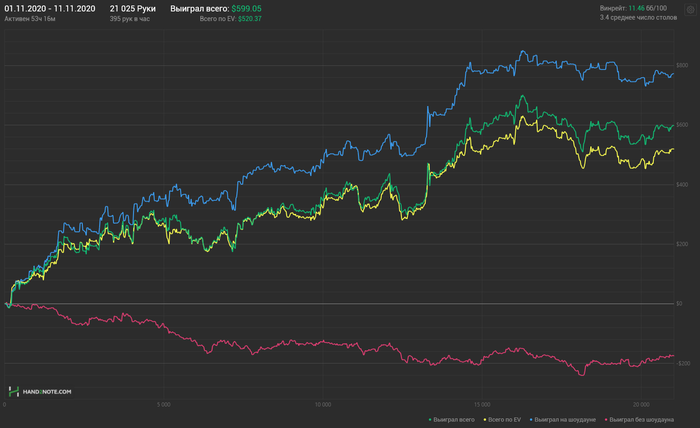Screen dimensions: 700x428
Task: Click the date range 01.11.2020 - 11.11.2020
Action: [50, 8]
